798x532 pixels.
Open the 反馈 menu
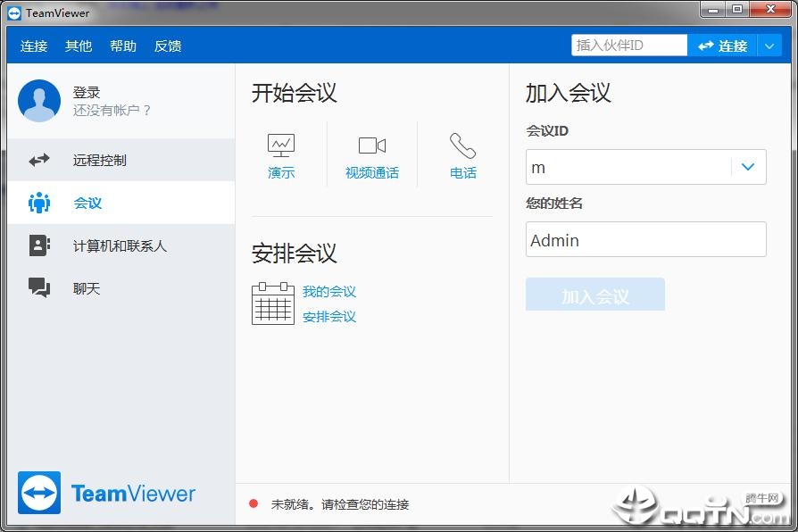tap(168, 46)
